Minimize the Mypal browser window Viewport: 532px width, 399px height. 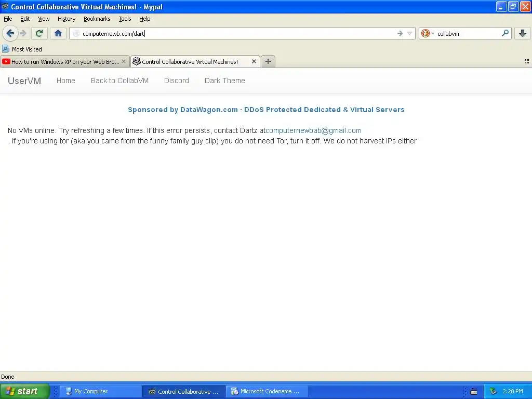tap(501, 6)
